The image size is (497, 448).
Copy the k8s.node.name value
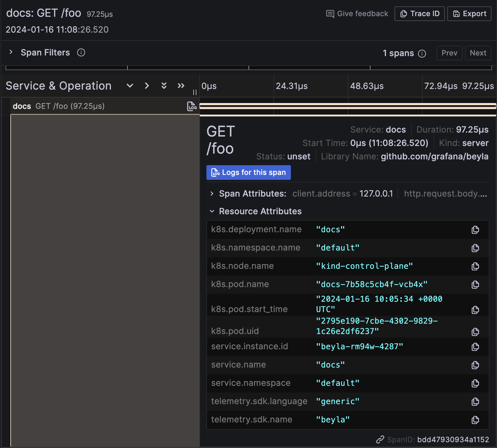475,266
